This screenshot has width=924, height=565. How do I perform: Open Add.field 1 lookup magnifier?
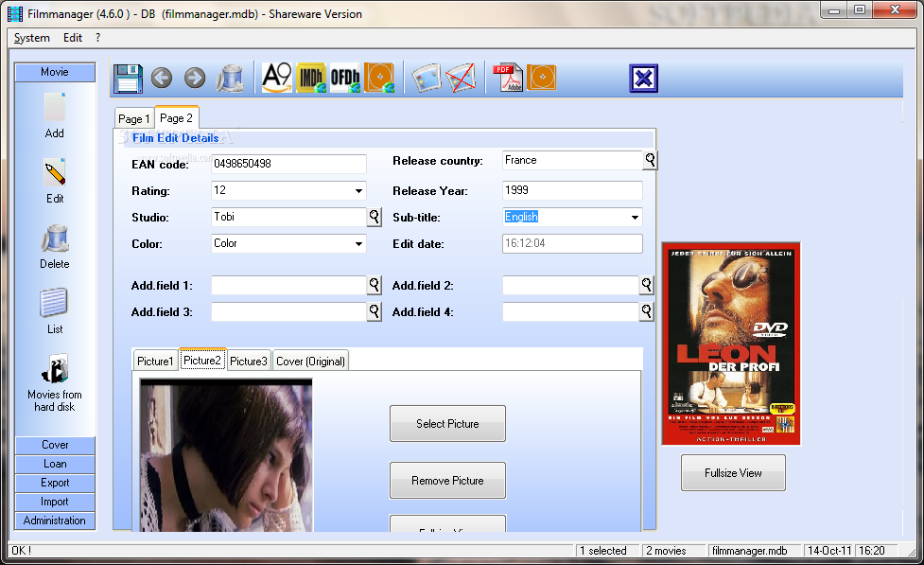click(375, 285)
